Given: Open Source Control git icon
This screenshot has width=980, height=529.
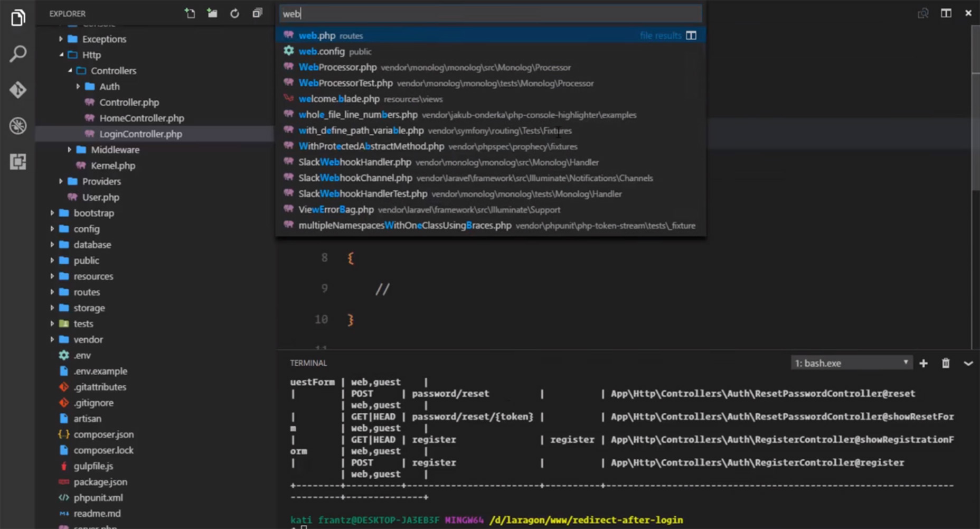Looking at the screenshot, I should coord(18,90).
